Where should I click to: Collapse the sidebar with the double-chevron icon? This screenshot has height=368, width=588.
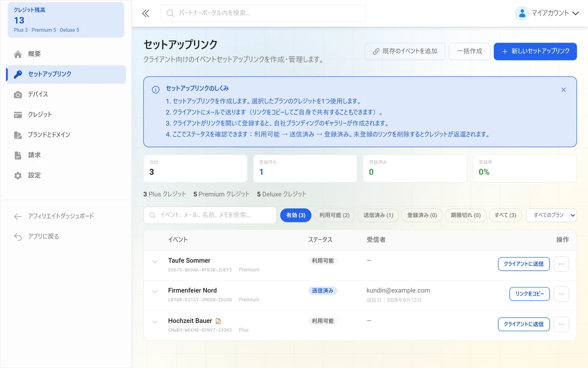pos(146,13)
